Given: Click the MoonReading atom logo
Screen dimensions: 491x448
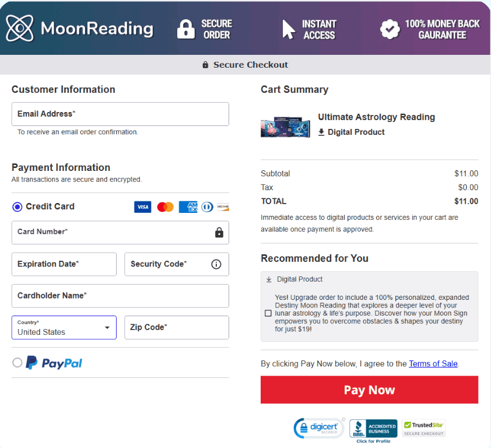Looking at the screenshot, I should coord(19,27).
